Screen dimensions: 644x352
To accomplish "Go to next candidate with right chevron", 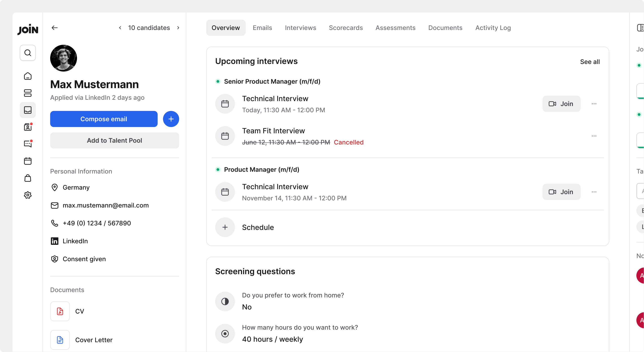I will [x=178, y=28].
